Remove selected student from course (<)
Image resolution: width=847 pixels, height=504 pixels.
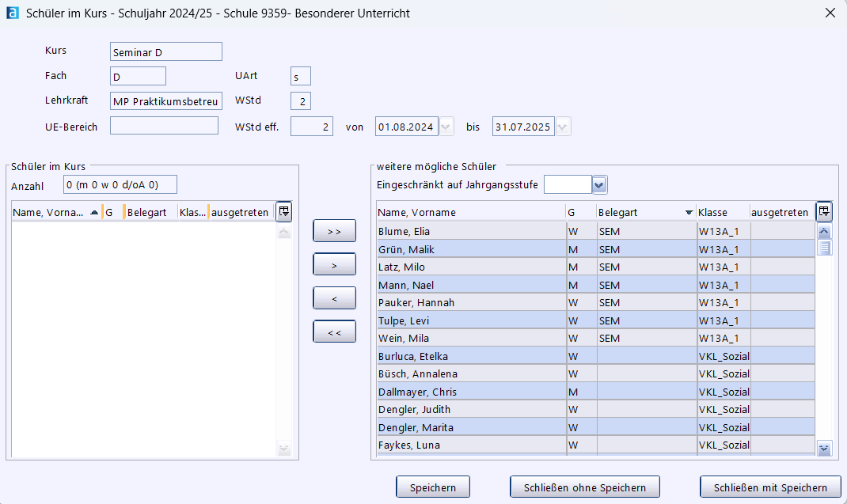(x=334, y=298)
